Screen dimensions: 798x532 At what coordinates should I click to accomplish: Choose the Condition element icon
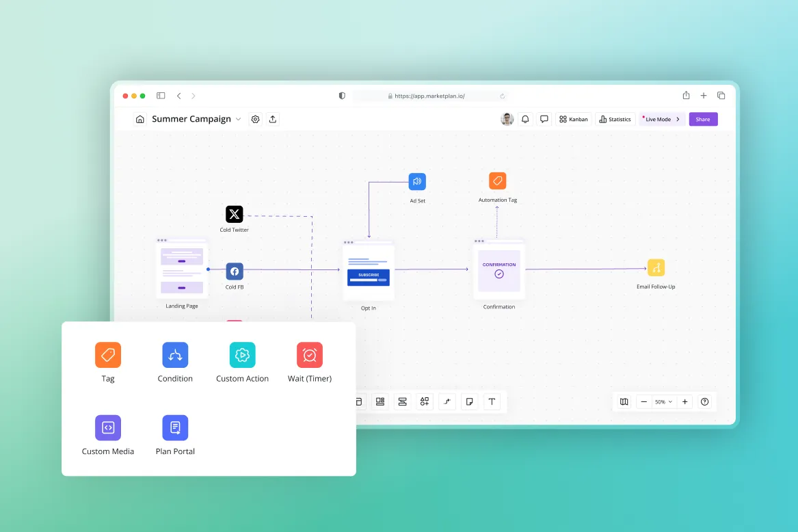point(175,355)
